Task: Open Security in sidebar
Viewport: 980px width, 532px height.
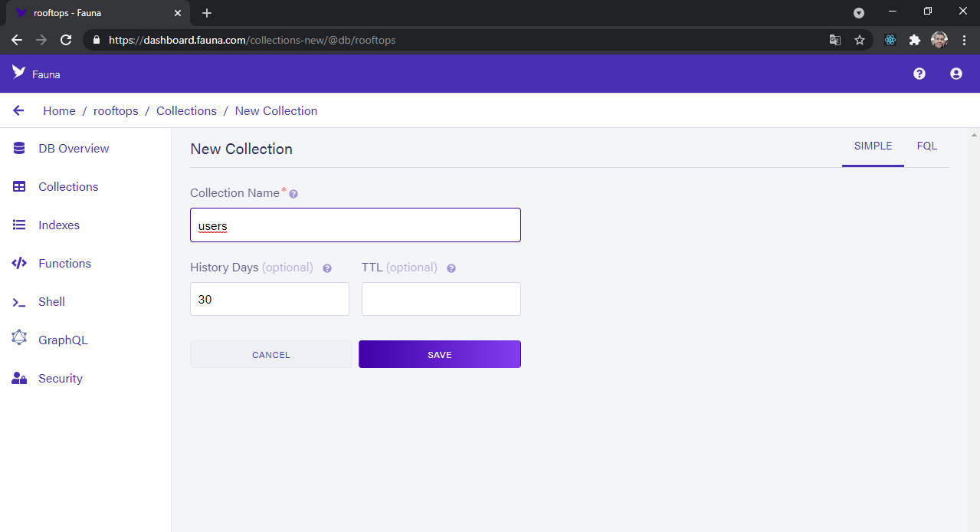Action: [61, 379]
